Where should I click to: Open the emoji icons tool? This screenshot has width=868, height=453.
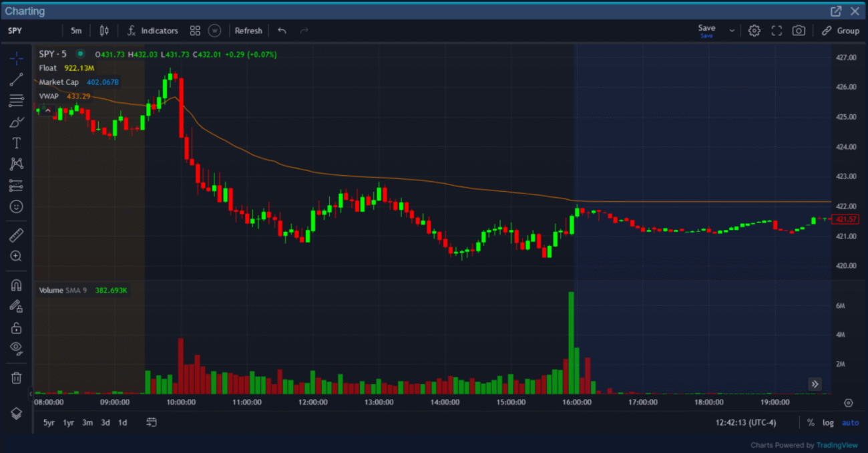click(x=16, y=206)
